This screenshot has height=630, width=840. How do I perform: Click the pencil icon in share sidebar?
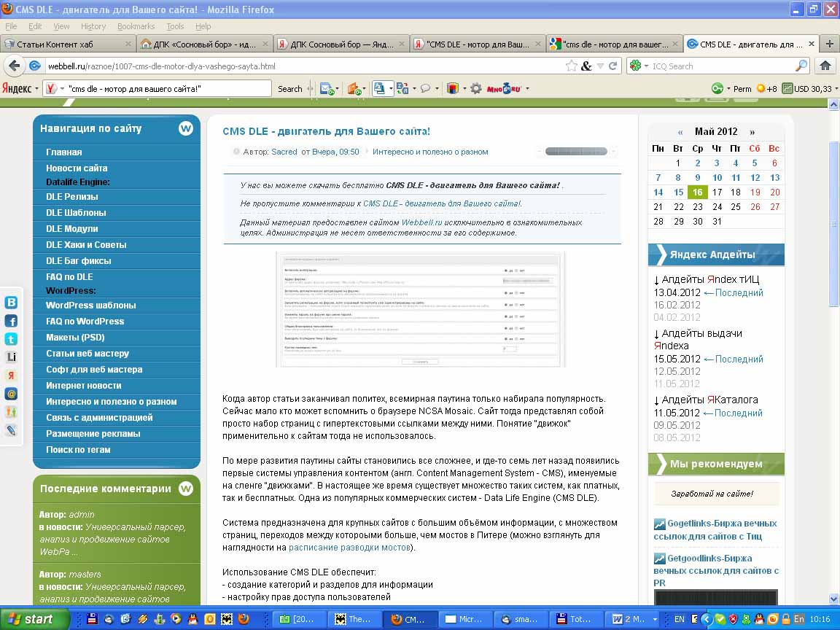tap(11, 430)
